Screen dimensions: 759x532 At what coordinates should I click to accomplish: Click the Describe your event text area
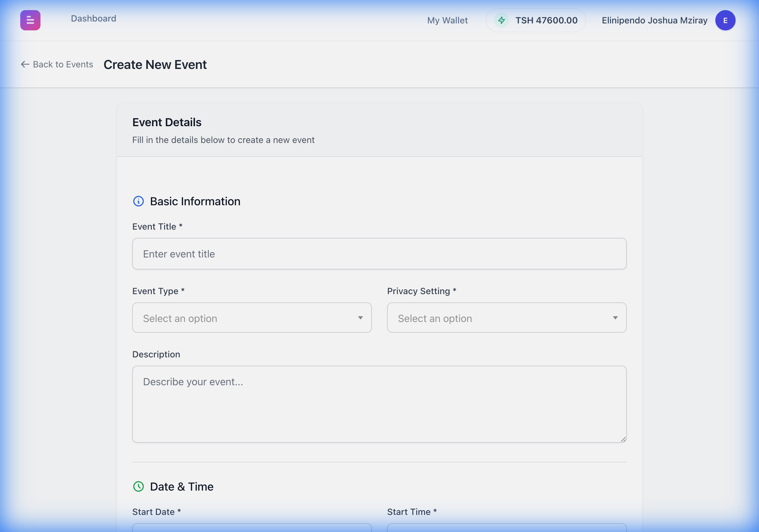pyautogui.click(x=379, y=404)
